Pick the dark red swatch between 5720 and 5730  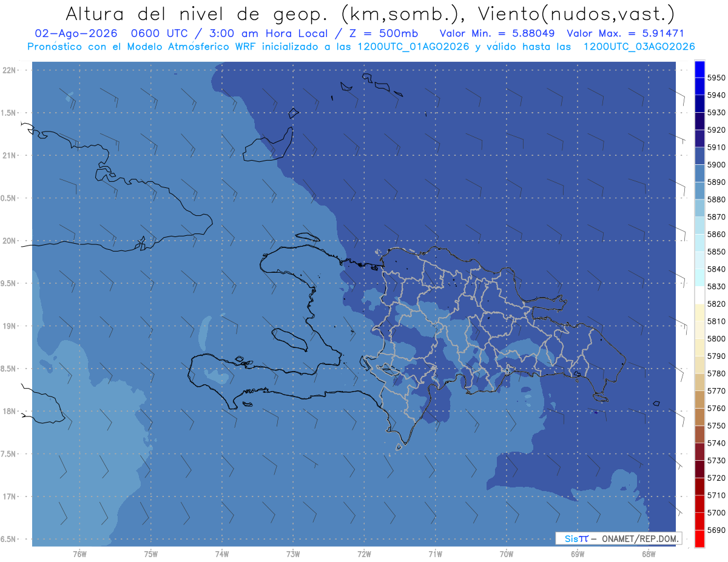(699, 469)
